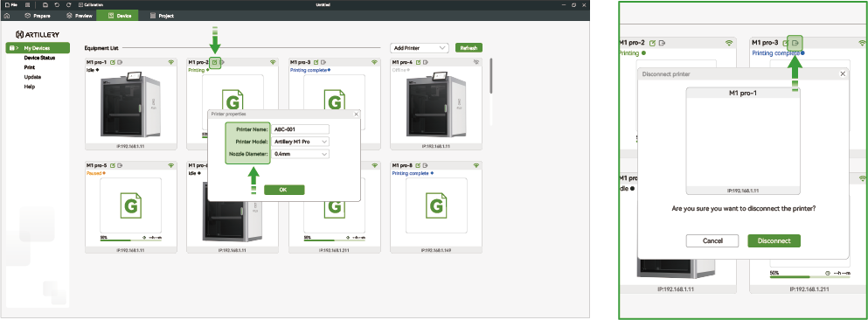Switch to the Preview tab

pos(79,16)
